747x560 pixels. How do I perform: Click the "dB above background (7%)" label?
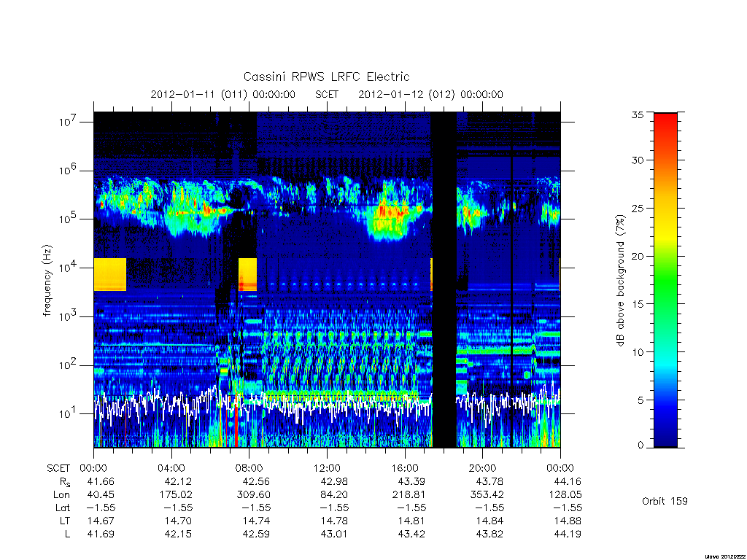tap(620, 281)
